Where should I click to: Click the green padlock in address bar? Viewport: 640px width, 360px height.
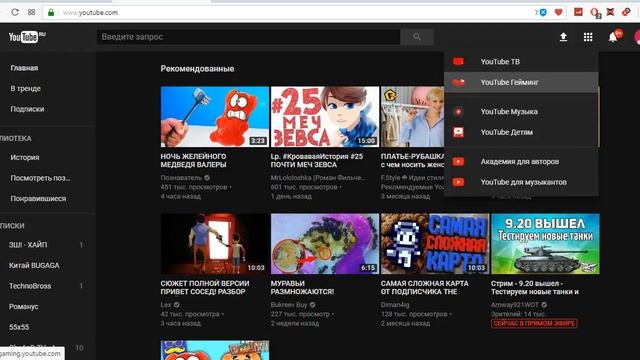coord(51,13)
